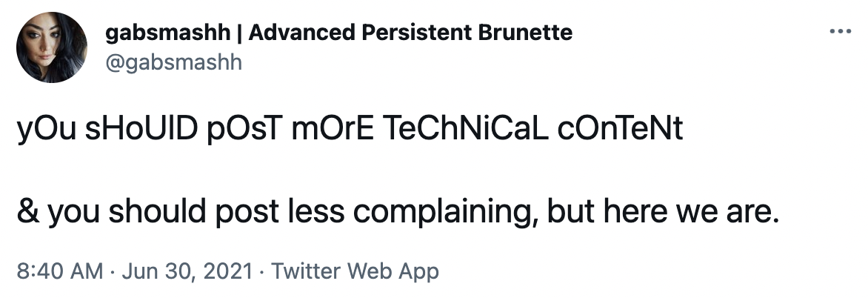Open the Twitter Web App source link
The image size is (868, 298).
355,271
